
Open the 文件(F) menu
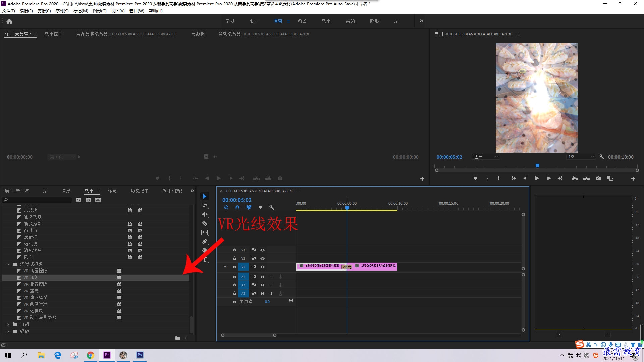coord(9,11)
